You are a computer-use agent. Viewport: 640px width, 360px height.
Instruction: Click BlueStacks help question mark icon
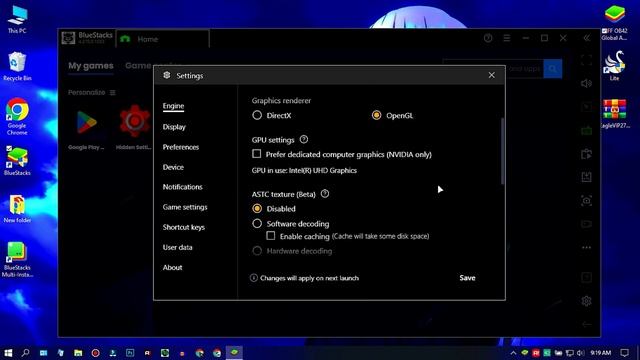[x=488, y=38]
